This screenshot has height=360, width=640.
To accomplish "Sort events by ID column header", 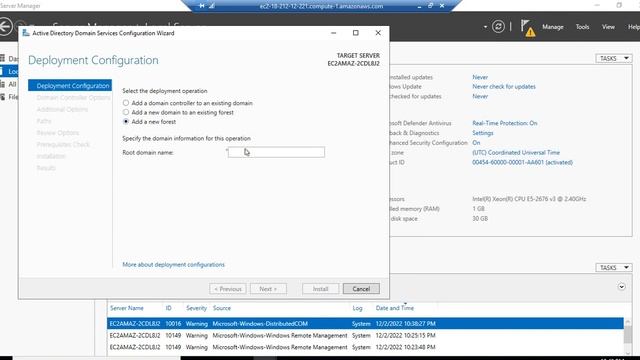I will click(169, 308).
